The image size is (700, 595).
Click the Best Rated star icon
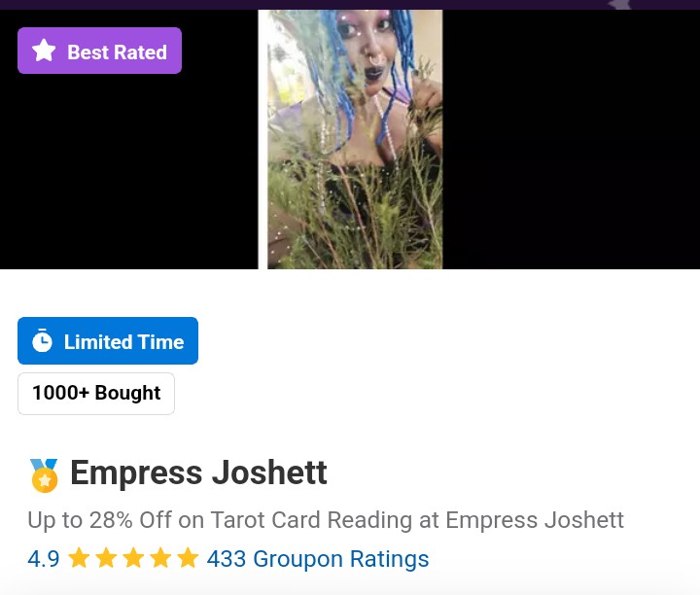click(x=44, y=51)
